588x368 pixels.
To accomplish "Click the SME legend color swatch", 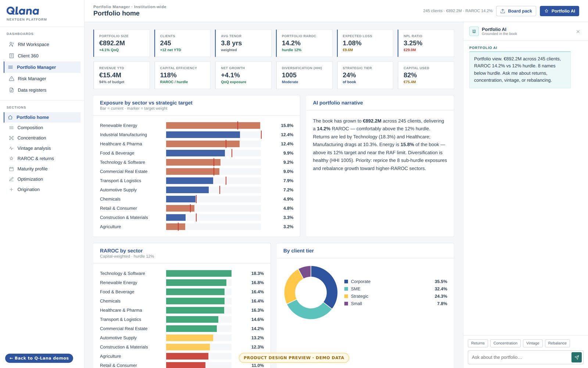I will pos(346,289).
